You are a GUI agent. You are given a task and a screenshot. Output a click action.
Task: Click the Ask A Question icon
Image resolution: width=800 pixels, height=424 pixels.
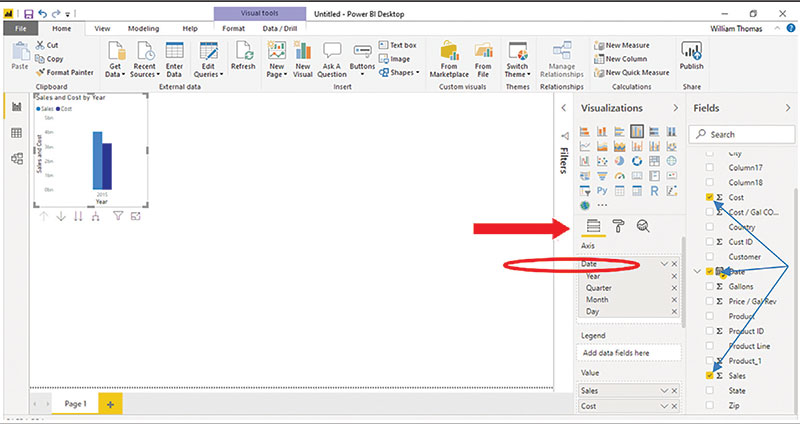tap(332, 60)
